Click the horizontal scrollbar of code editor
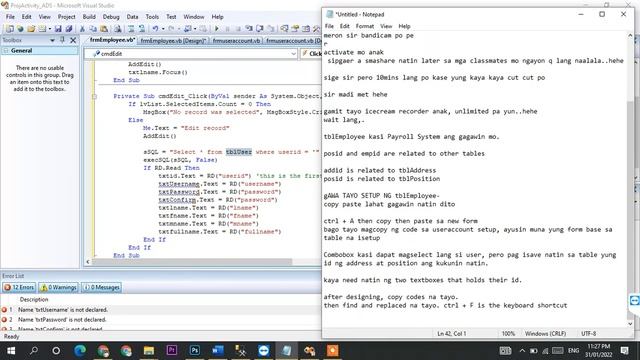The height and width of the screenshot is (360, 640). (x=192, y=262)
